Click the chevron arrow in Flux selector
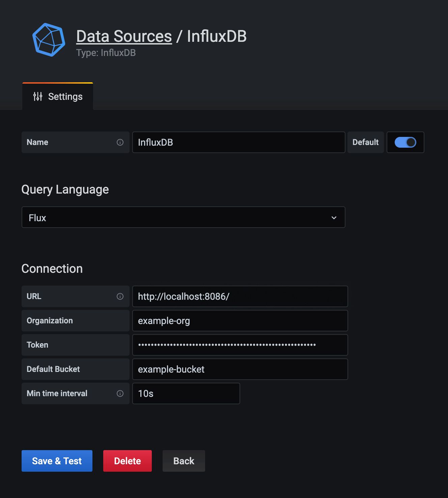This screenshot has width=448, height=498. 334,218
